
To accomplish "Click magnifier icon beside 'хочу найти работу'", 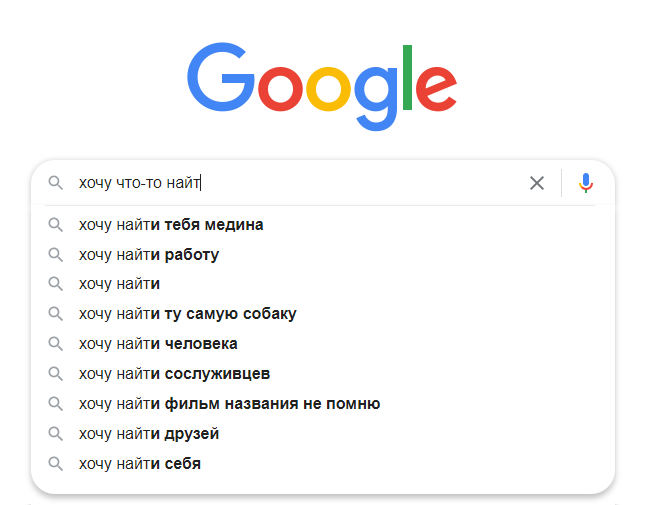I will tap(56, 255).
